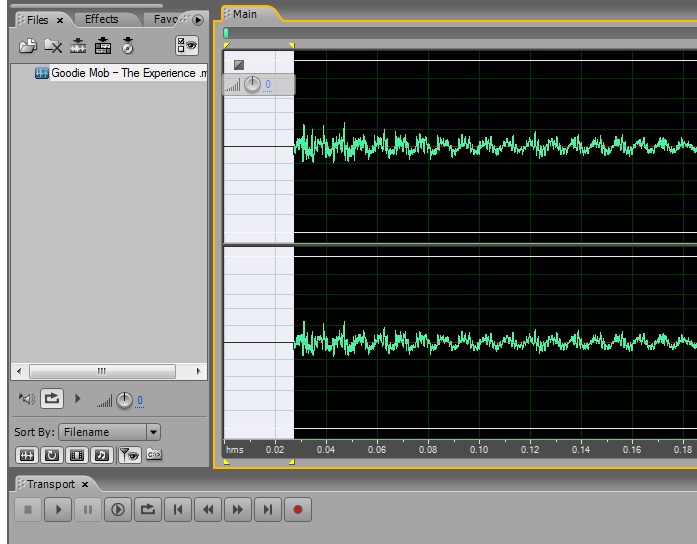The height and width of the screenshot is (544, 697).
Task: Click right arrow of file list scrollbar
Action: pyautogui.click(x=198, y=371)
